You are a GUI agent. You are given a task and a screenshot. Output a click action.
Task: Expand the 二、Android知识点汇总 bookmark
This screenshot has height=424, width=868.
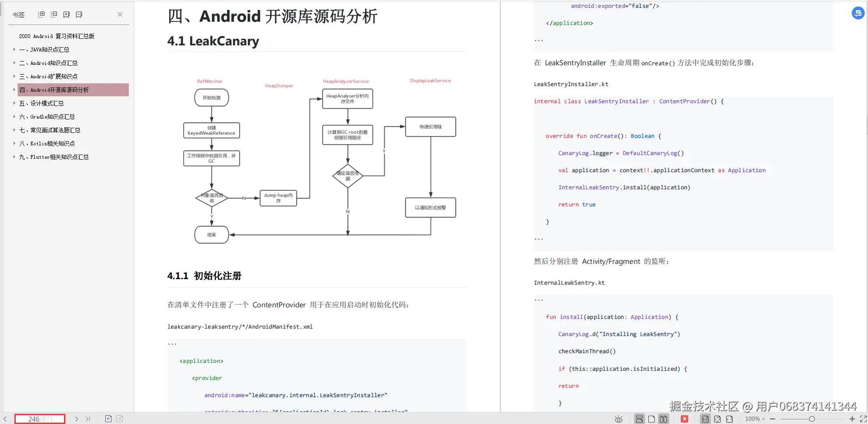point(14,63)
